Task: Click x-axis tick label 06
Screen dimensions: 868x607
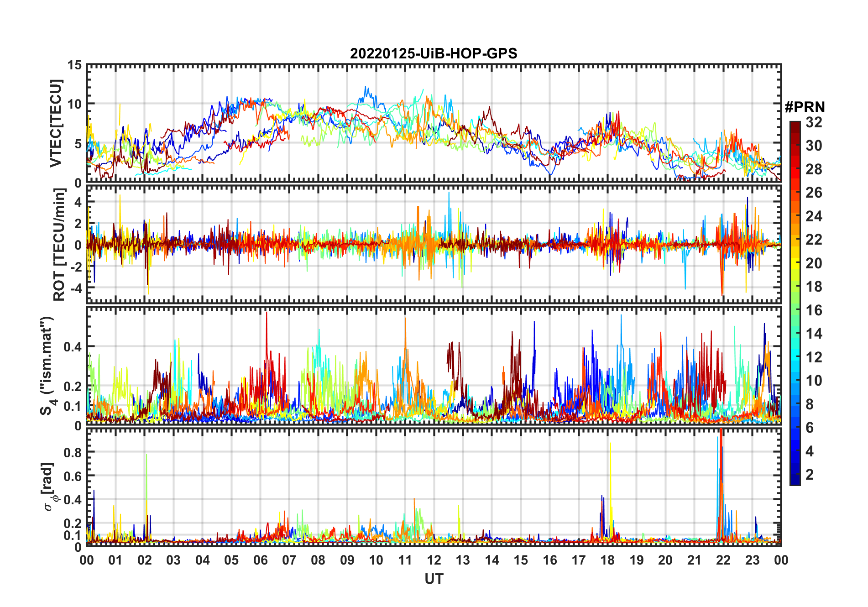Action: coord(261,560)
